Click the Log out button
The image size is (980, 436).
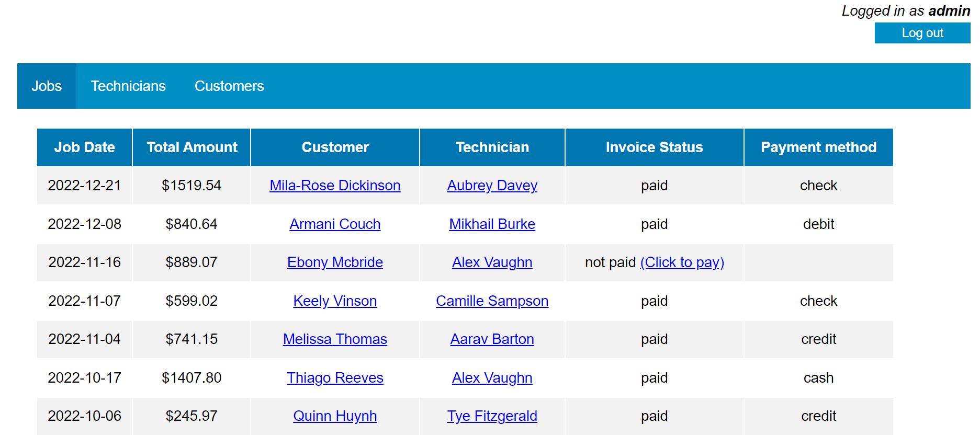(922, 33)
